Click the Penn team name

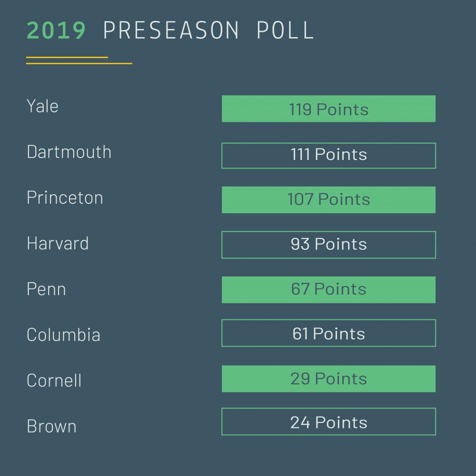46,289
